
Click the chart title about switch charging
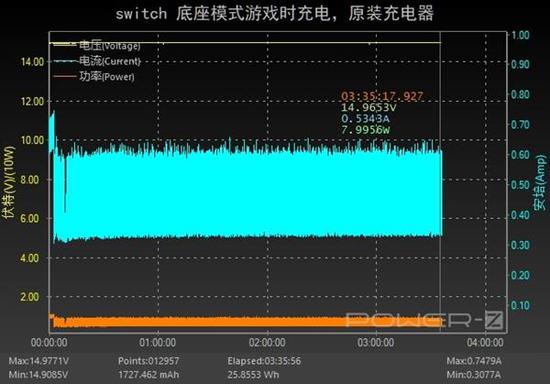275,14
